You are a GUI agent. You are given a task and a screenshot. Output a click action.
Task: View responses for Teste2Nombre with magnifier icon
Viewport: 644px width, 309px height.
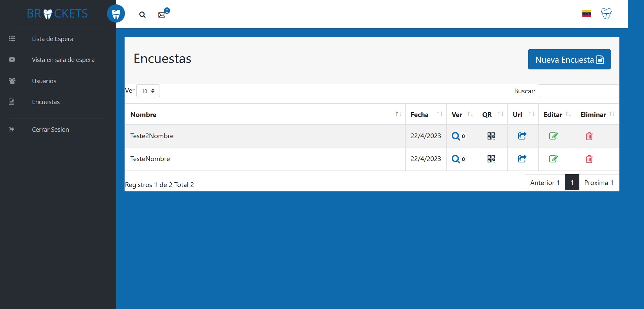tap(456, 136)
